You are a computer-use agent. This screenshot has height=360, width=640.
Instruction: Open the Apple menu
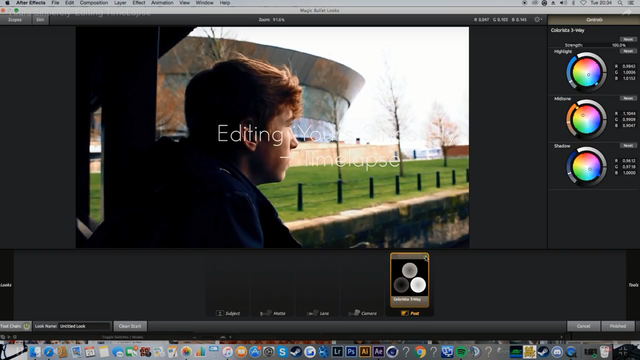point(7,3)
